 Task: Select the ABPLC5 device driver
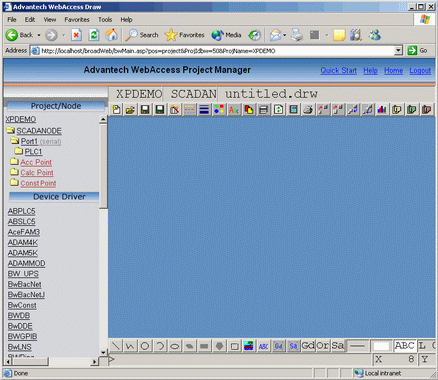(21, 211)
